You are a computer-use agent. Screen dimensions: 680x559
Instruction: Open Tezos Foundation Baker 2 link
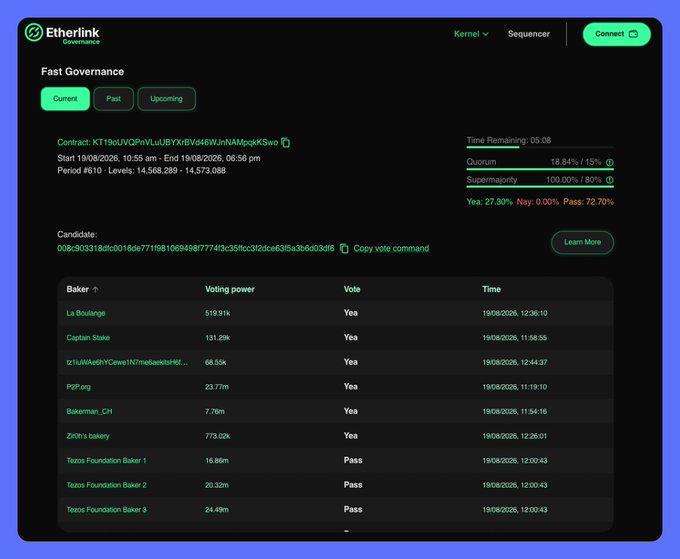tap(106, 485)
